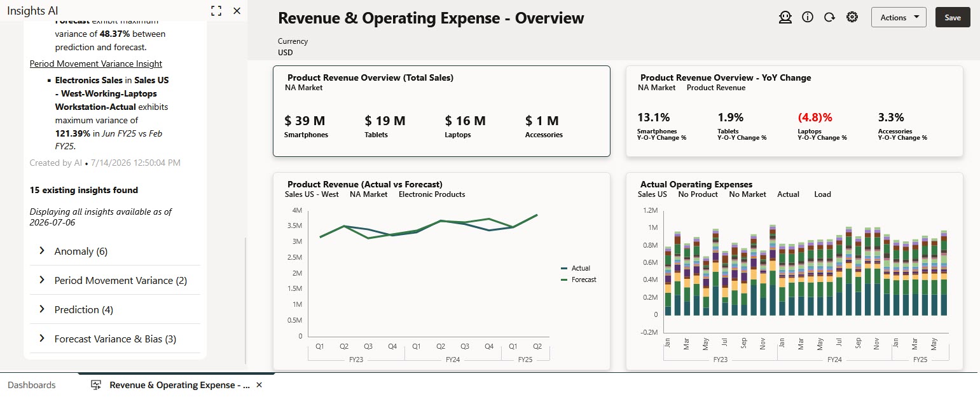Click 'Electronic Products' chart filter label

(432, 194)
